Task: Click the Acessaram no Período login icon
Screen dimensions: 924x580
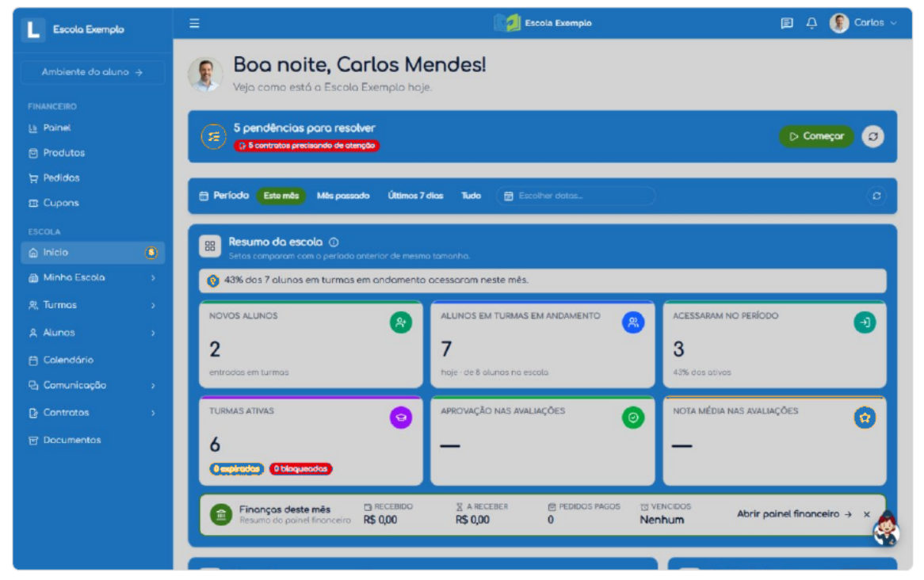Action: click(x=865, y=322)
